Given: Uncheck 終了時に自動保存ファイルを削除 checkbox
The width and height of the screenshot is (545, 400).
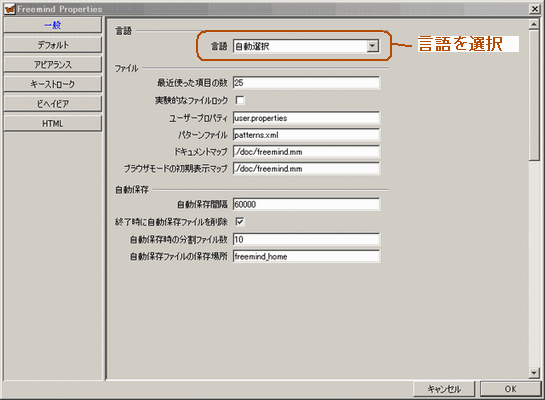Looking at the screenshot, I should click(240, 221).
